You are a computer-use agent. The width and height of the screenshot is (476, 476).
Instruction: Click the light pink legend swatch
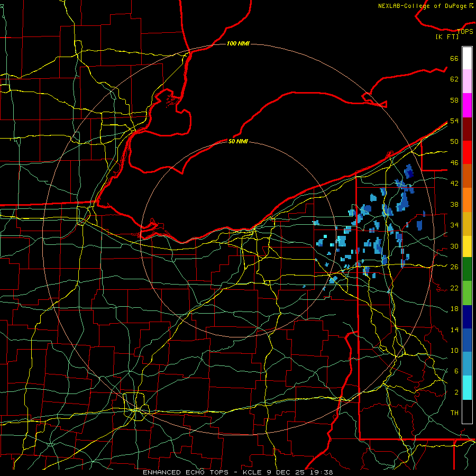point(467,81)
